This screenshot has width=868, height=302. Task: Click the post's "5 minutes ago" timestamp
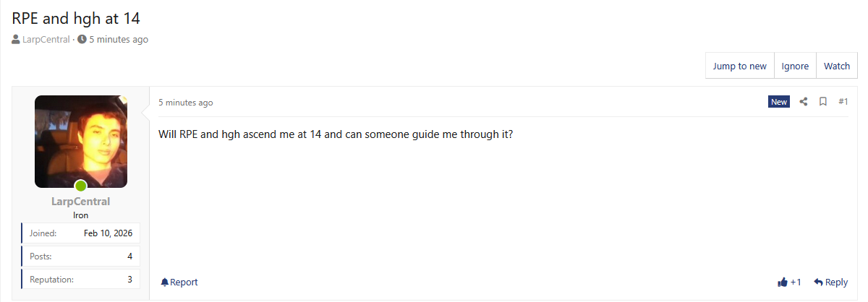click(x=186, y=103)
